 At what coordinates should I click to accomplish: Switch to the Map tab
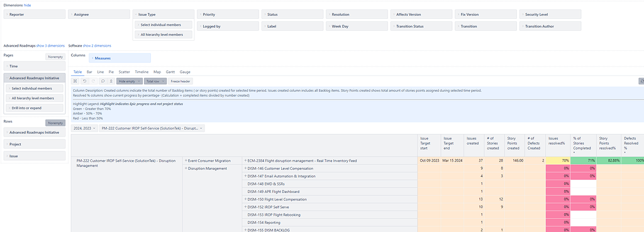click(x=157, y=72)
